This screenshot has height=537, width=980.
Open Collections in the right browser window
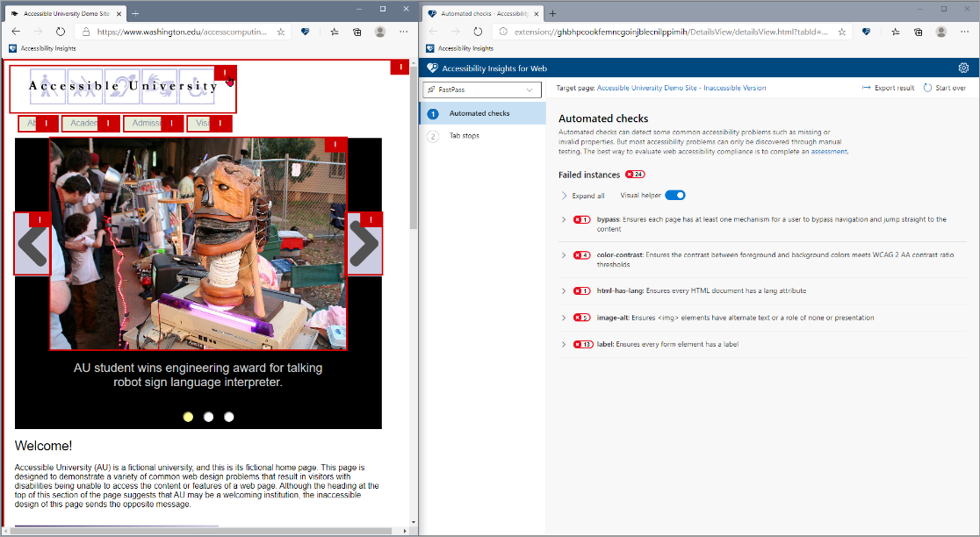click(x=918, y=31)
